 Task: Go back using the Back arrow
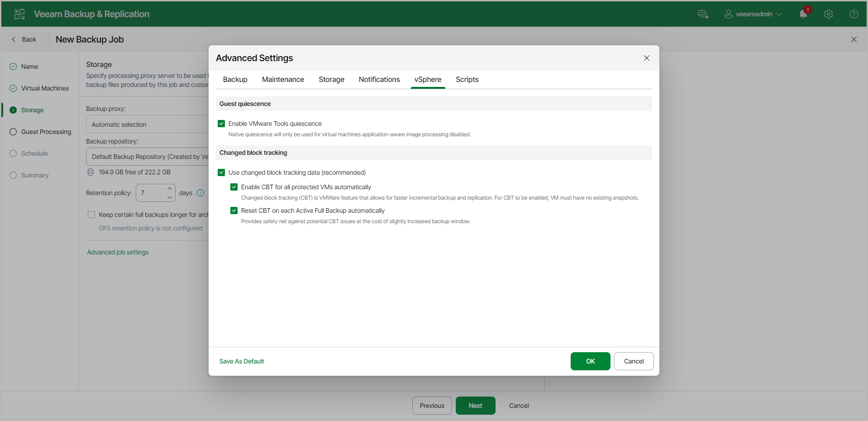point(24,39)
